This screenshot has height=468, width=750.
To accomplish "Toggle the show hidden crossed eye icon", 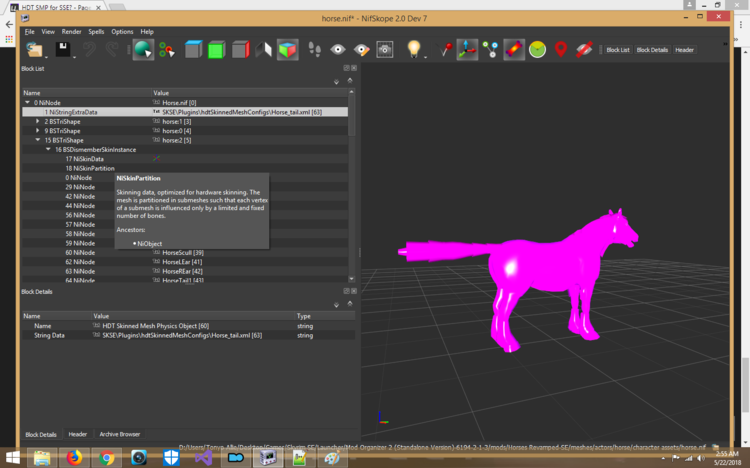I will click(x=584, y=50).
